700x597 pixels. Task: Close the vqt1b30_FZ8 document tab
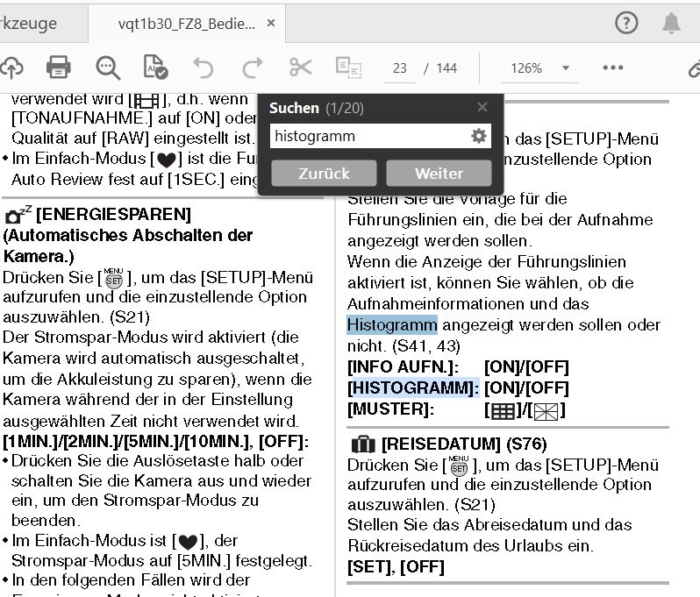click(x=270, y=23)
